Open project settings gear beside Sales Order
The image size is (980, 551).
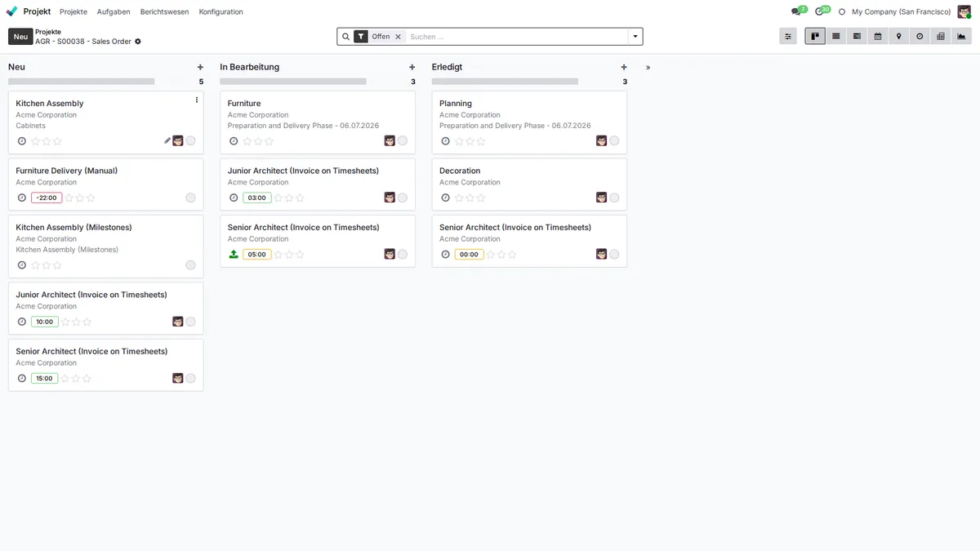pyautogui.click(x=138, y=42)
